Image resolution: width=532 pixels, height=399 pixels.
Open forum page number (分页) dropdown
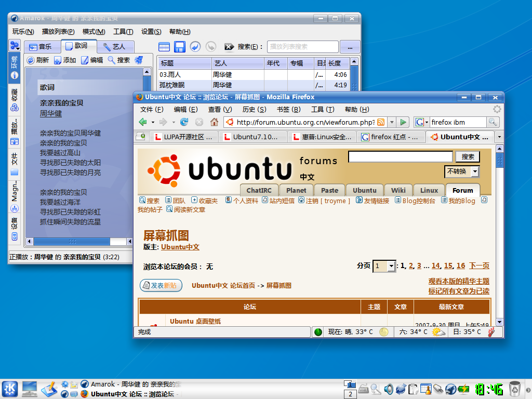pyautogui.click(x=384, y=266)
